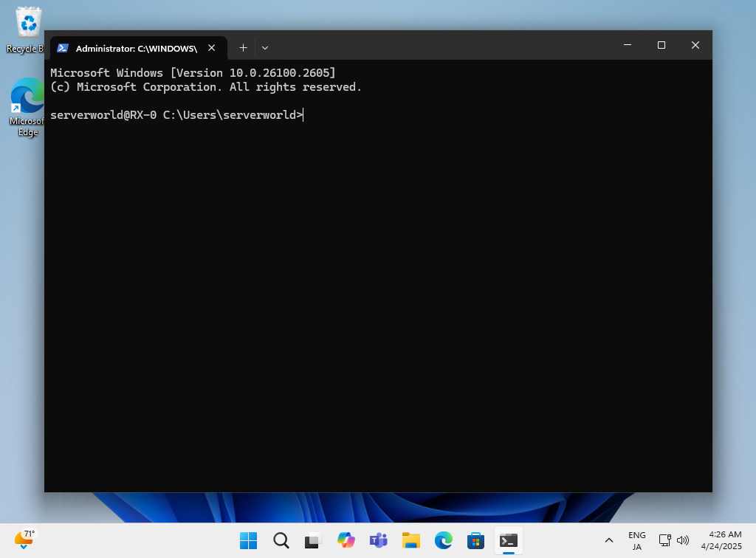This screenshot has width=756, height=558.
Task: Expand the terminal profiles dropdown
Action: point(265,48)
